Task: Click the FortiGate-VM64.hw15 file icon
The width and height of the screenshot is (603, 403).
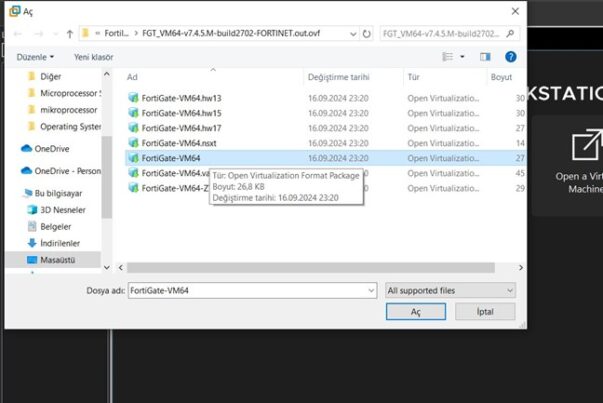Action: 133,113
